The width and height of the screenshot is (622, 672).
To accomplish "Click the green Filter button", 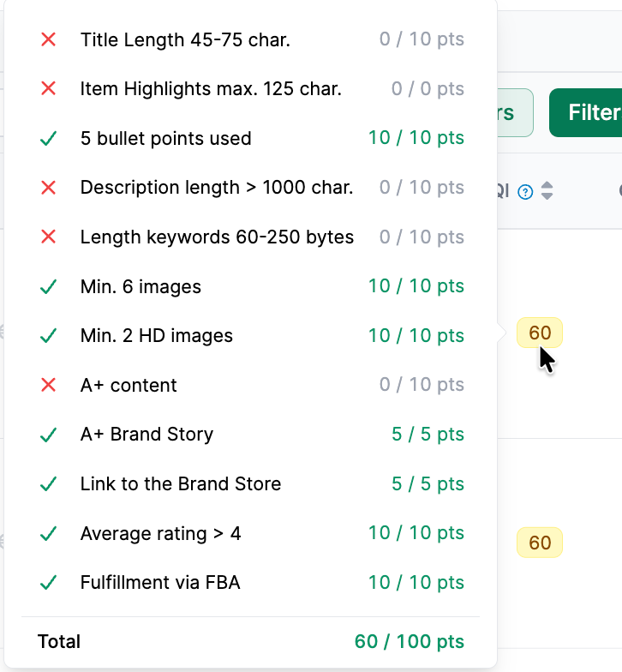I will (586, 113).
